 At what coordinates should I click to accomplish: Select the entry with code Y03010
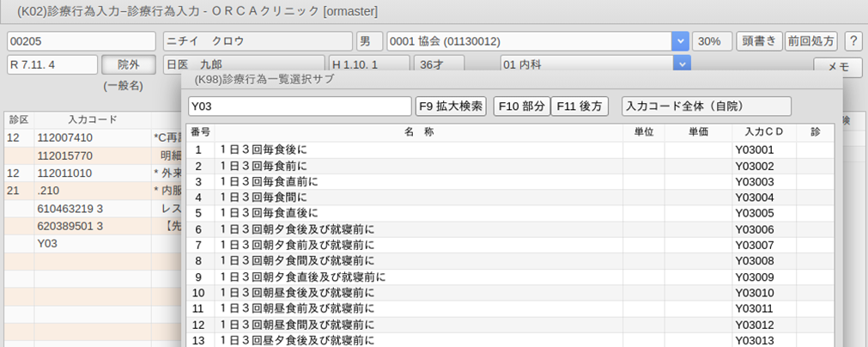(754, 293)
